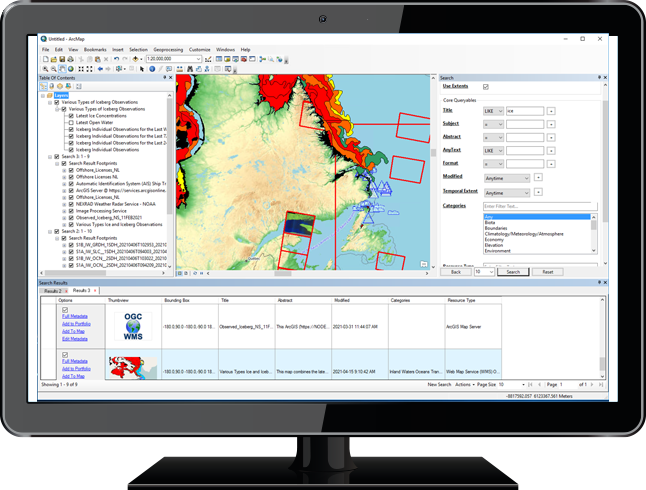Image resolution: width=646 pixels, height=490 pixels.
Task: Click Table of Contents vertical scrollbar
Action: (x=169, y=181)
